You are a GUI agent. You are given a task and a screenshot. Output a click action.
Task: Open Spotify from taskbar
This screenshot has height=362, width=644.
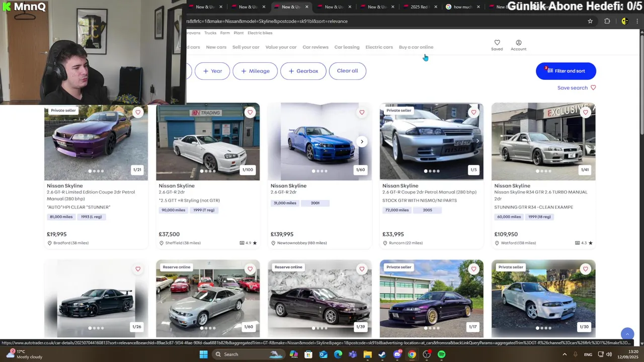point(441,354)
